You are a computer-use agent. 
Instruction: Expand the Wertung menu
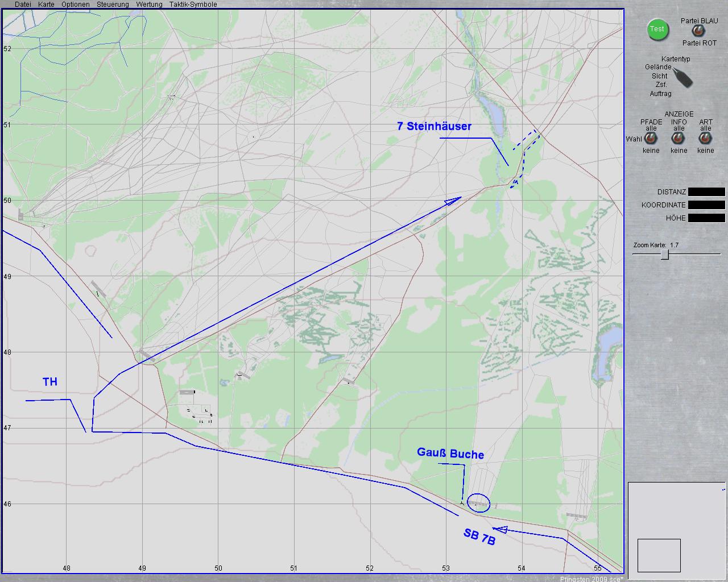point(149,5)
